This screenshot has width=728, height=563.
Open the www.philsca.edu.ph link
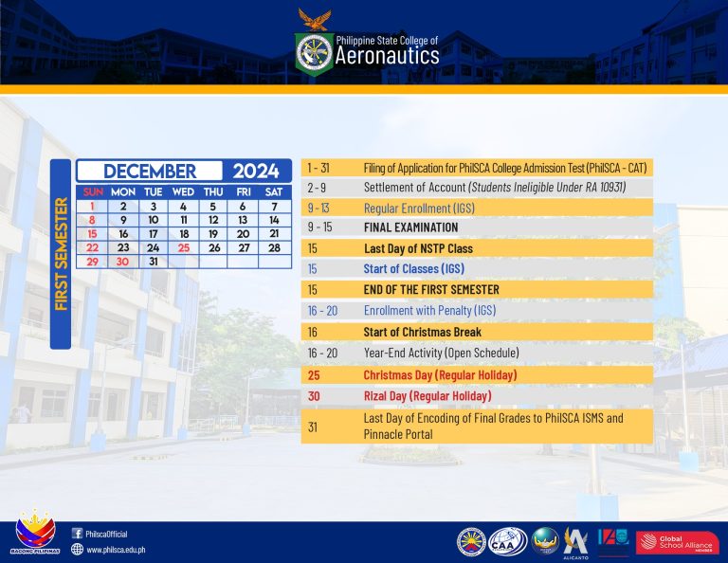tap(116, 549)
